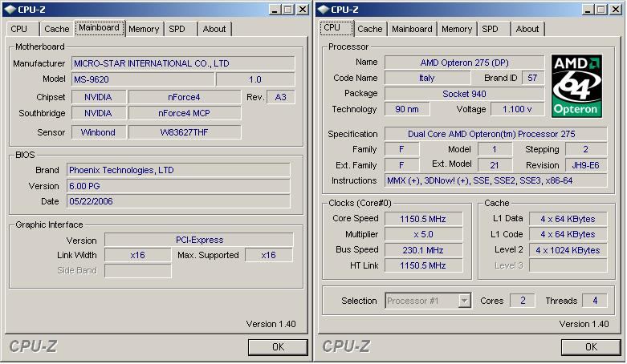Maximize the right CPU-Z window
The image size is (627, 364).
tap(601, 9)
